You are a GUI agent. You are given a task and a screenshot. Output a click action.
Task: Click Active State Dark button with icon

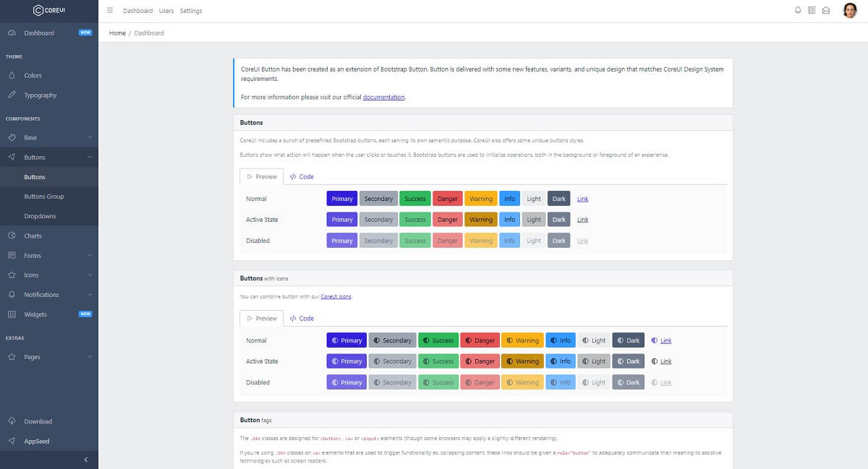coord(629,361)
